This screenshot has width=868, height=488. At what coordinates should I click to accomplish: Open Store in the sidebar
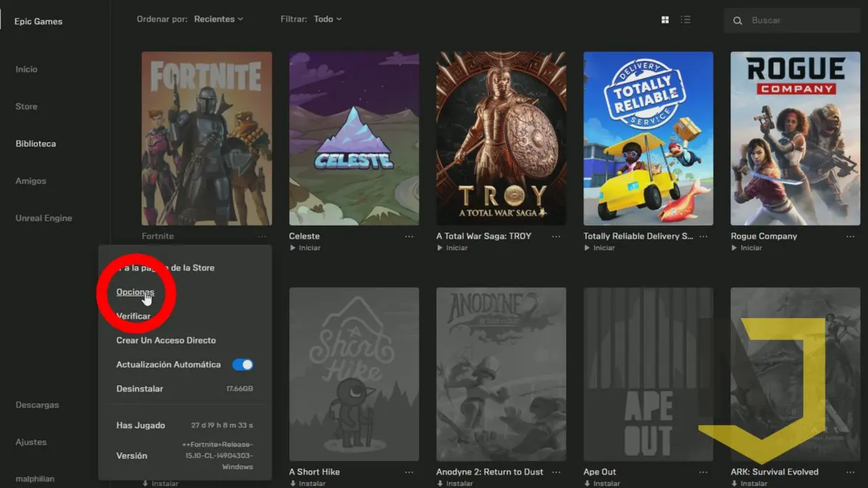pyautogui.click(x=26, y=107)
